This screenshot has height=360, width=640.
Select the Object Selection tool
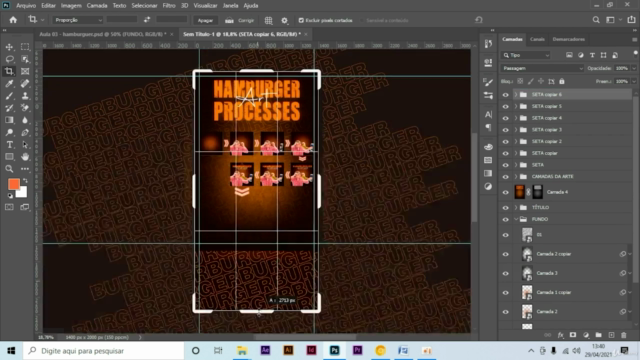click(x=25, y=59)
